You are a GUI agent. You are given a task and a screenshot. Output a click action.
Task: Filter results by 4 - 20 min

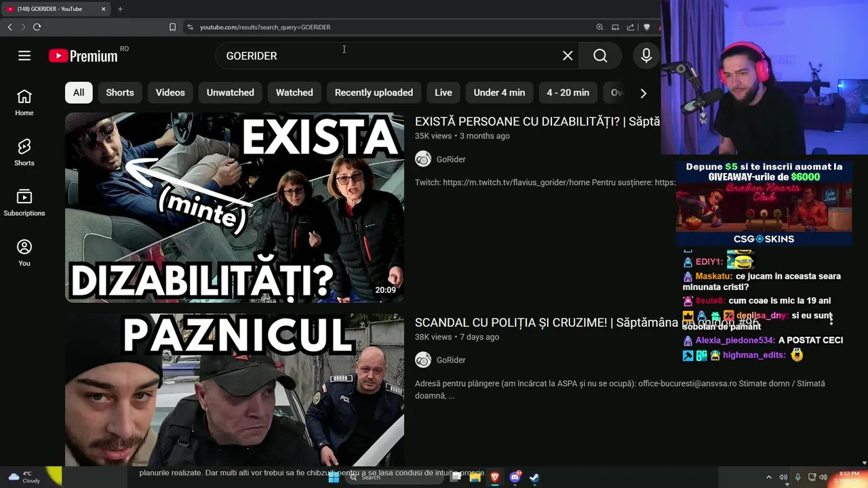[x=568, y=92]
